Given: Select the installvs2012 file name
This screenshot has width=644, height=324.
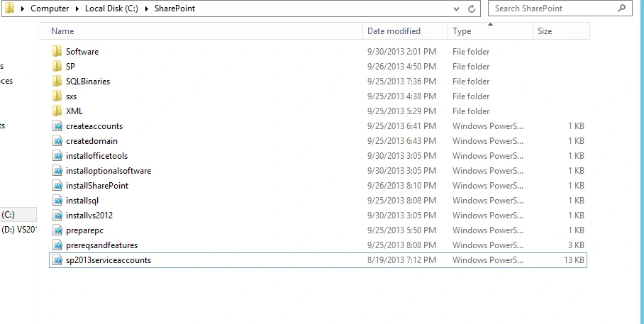Looking at the screenshot, I should (89, 216).
